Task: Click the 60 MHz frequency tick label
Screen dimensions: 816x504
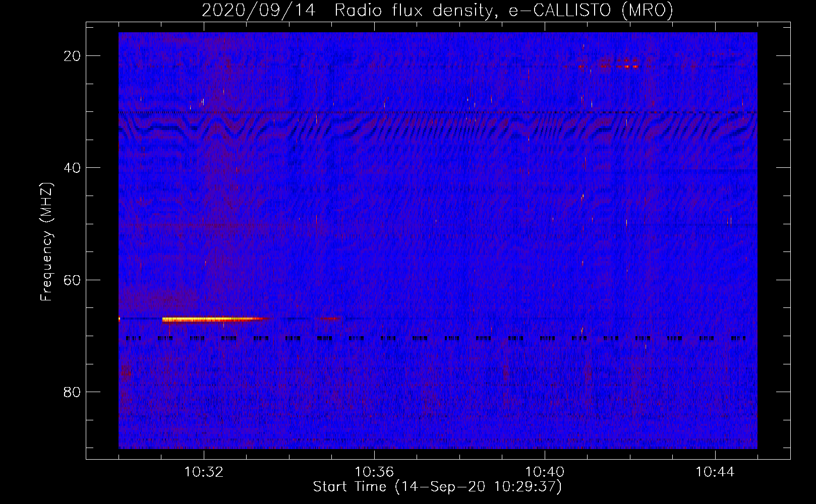Action: point(73,280)
